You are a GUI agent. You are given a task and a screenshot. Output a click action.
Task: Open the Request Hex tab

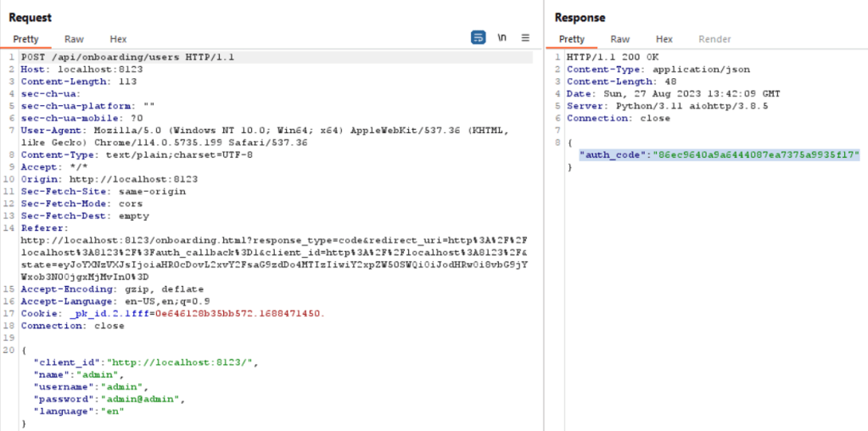(118, 39)
